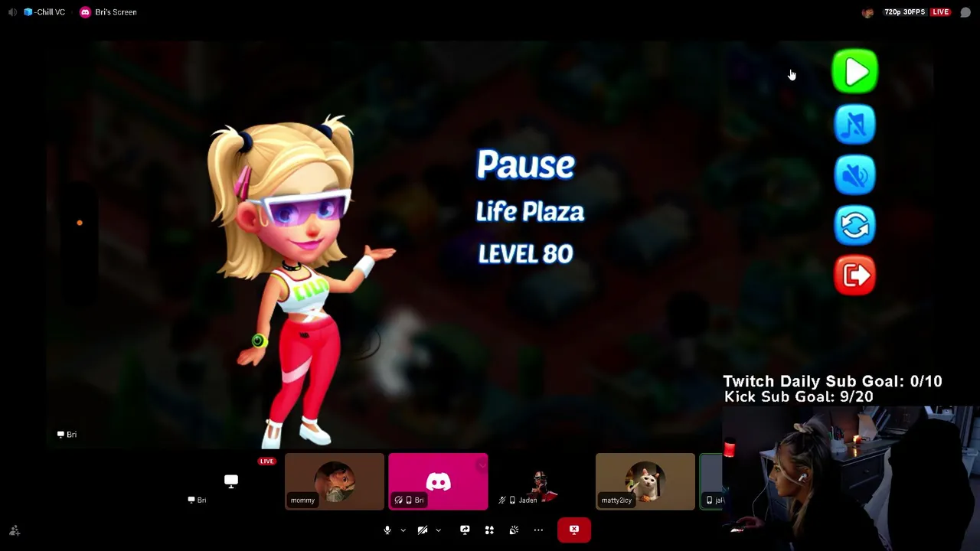Open the more options ellipsis menu
980x551 pixels.
coord(538,530)
